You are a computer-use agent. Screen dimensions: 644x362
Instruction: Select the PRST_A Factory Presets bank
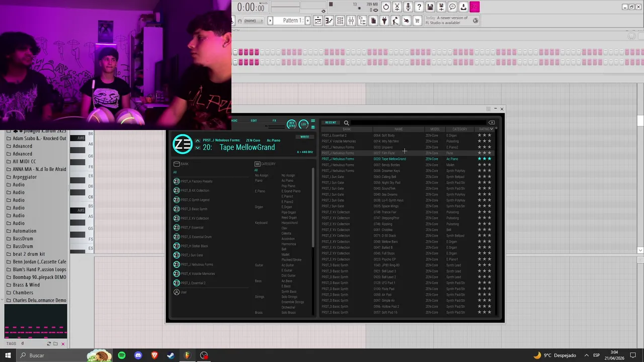196,182
